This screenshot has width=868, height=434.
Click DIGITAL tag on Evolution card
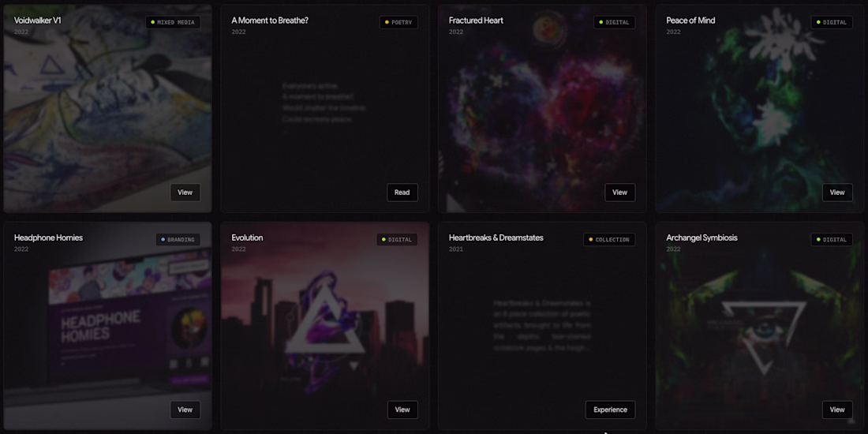pyautogui.click(x=397, y=240)
